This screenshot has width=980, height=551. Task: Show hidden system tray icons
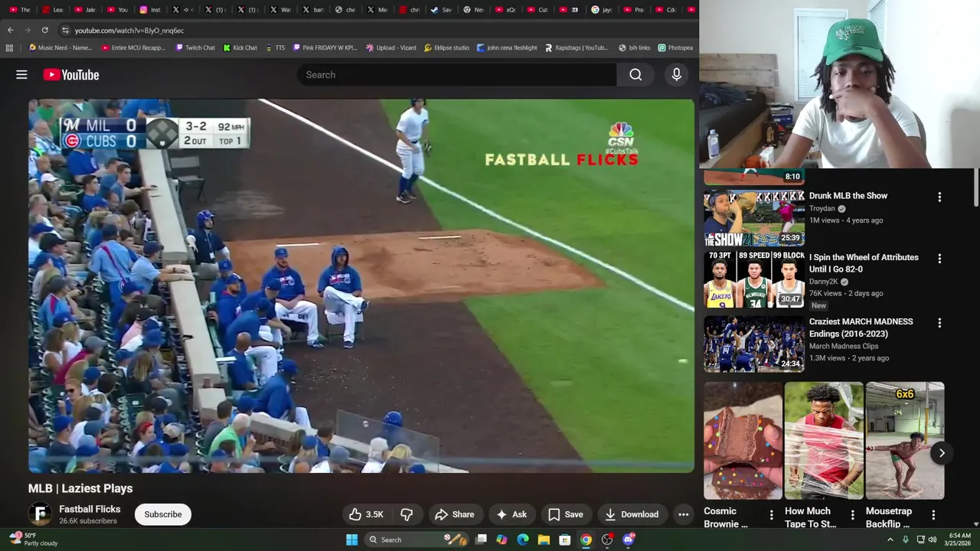(890, 540)
